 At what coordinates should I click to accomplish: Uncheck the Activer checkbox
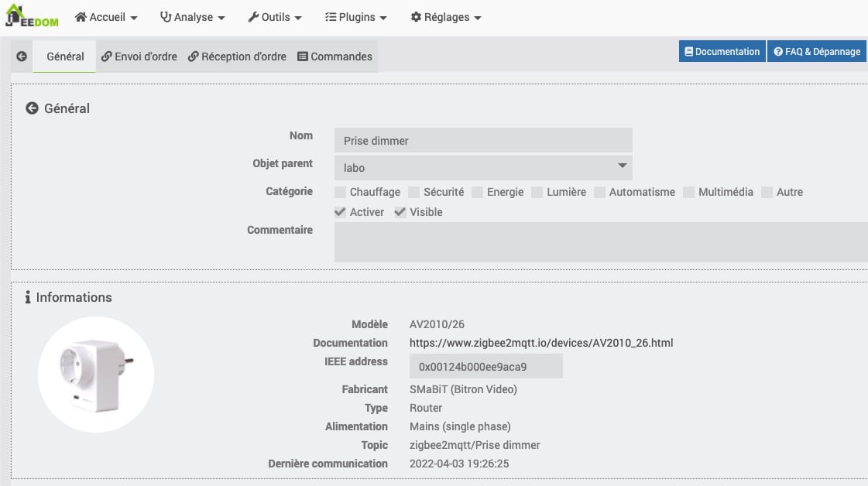tap(340, 212)
